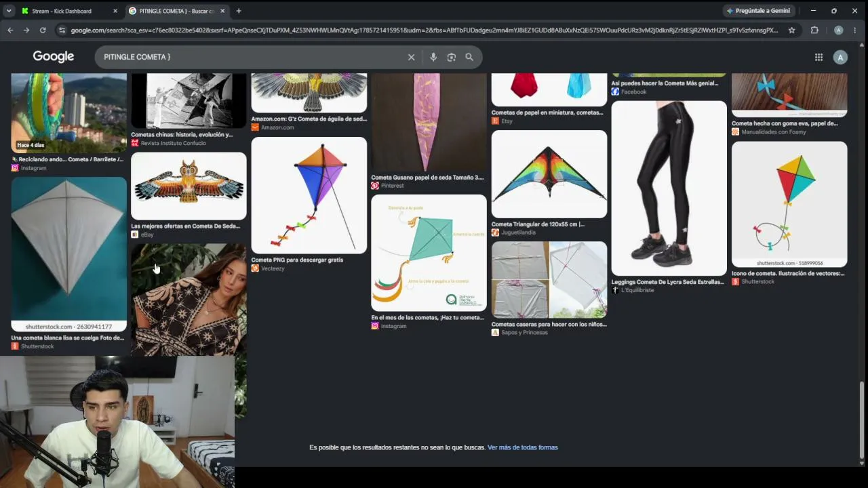Open the pink worm kite image
The height and width of the screenshot is (488, 868).
pos(429,122)
